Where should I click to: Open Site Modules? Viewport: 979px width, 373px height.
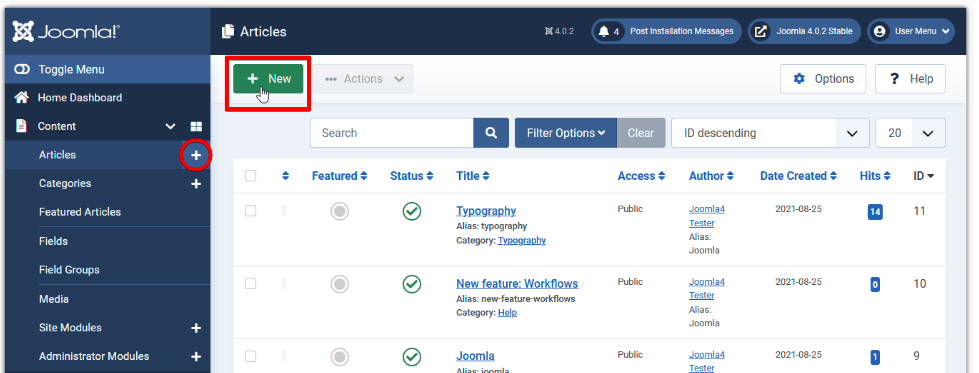(x=70, y=327)
